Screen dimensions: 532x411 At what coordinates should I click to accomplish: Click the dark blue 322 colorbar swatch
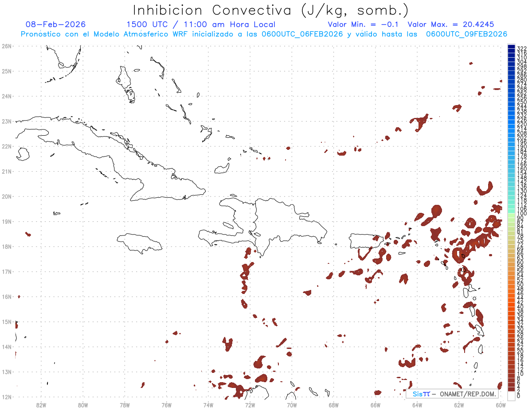pyautogui.click(x=511, y=47)
